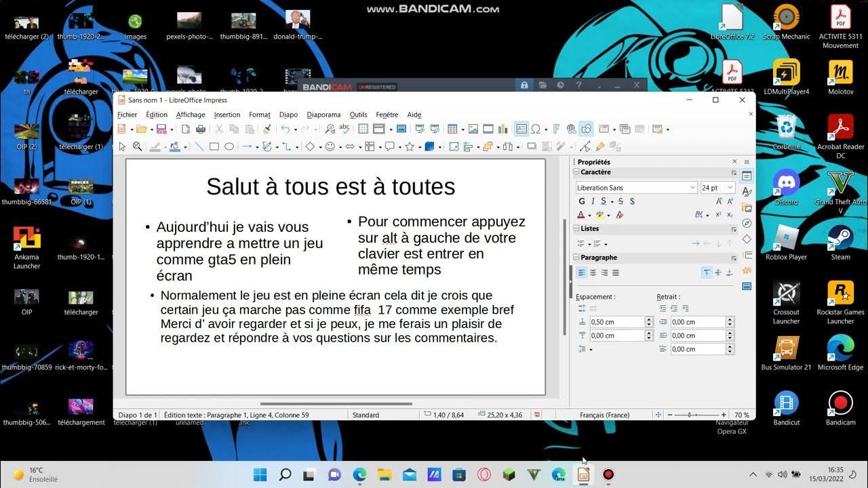Open the Outils menu
This screenshot has width=868, height=488.
(358, 115)
